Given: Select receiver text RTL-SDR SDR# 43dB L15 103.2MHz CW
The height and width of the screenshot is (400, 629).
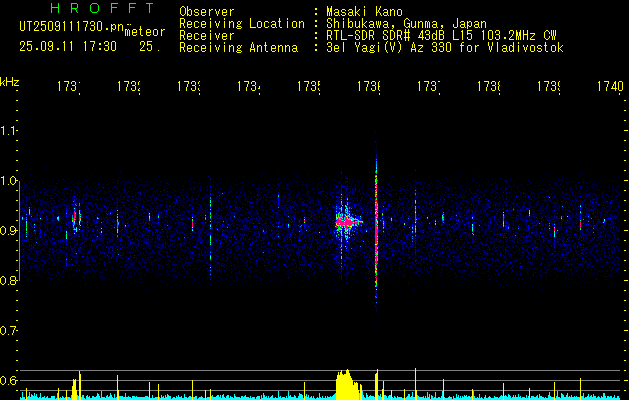Looking at the screenshot, I should tap(441, 36).
